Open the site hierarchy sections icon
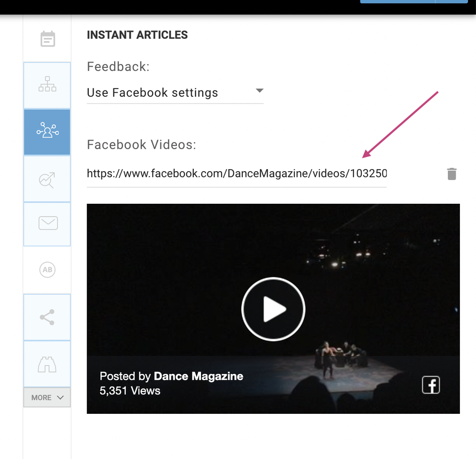The image size is (476, 459). [47, 85]
